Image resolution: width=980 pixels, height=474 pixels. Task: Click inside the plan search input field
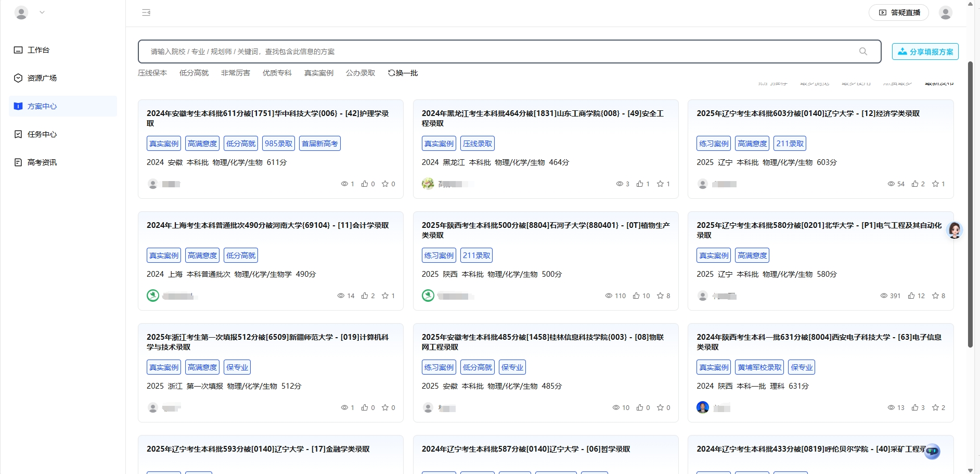point(468,52)
